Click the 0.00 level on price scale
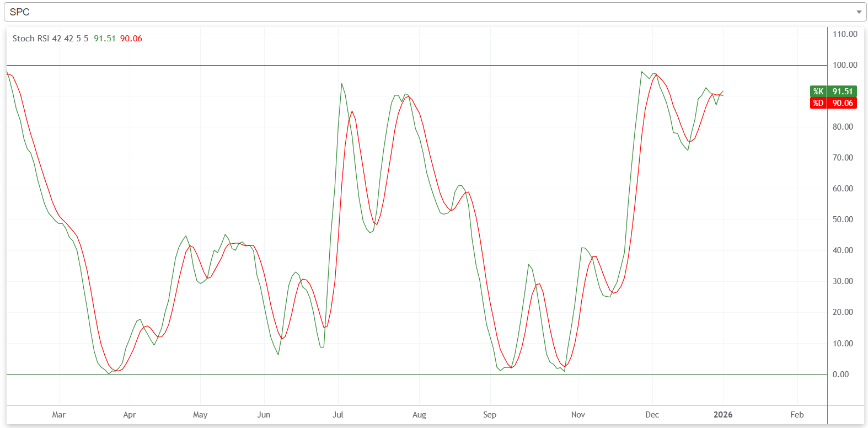This screenshot has width=868, height=428. [x=840, y=374]
